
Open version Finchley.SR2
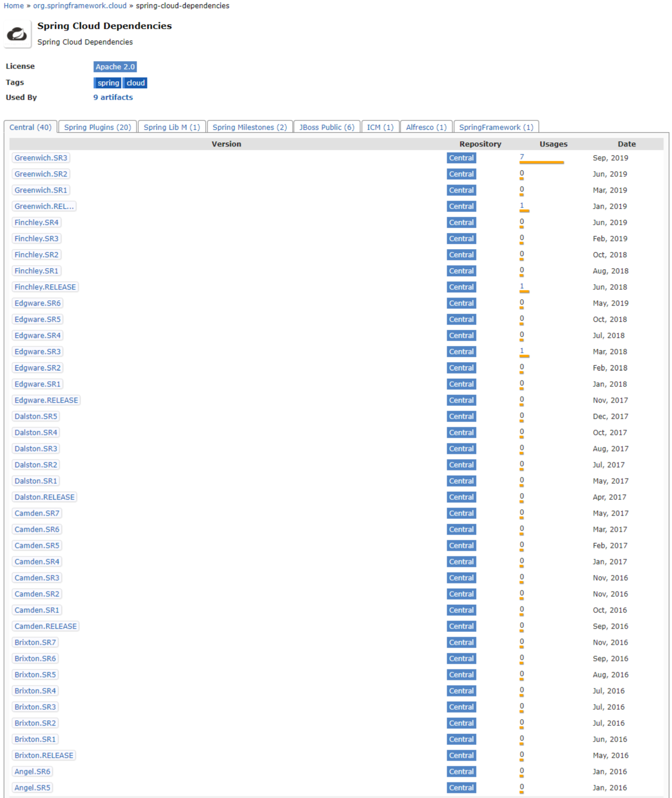(x=36, y=255)
